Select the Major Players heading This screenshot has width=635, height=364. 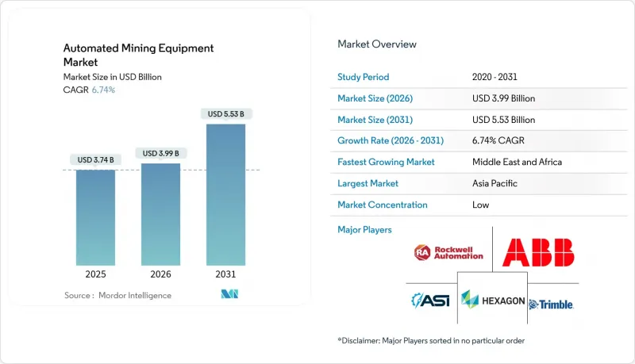click(366, 229)
